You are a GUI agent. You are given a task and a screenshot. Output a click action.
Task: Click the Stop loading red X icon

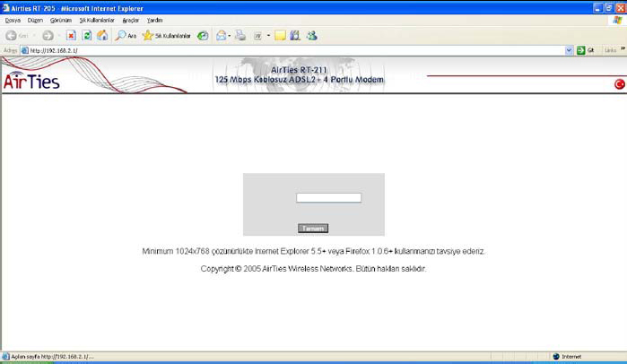[x=71, y=36]
